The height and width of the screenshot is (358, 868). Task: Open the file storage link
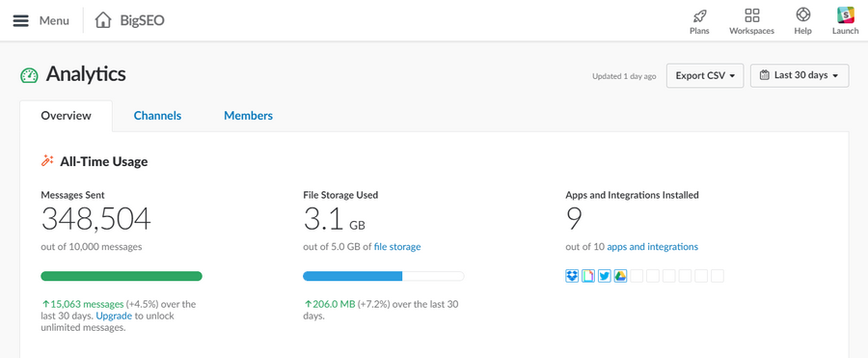coord(397,247)
